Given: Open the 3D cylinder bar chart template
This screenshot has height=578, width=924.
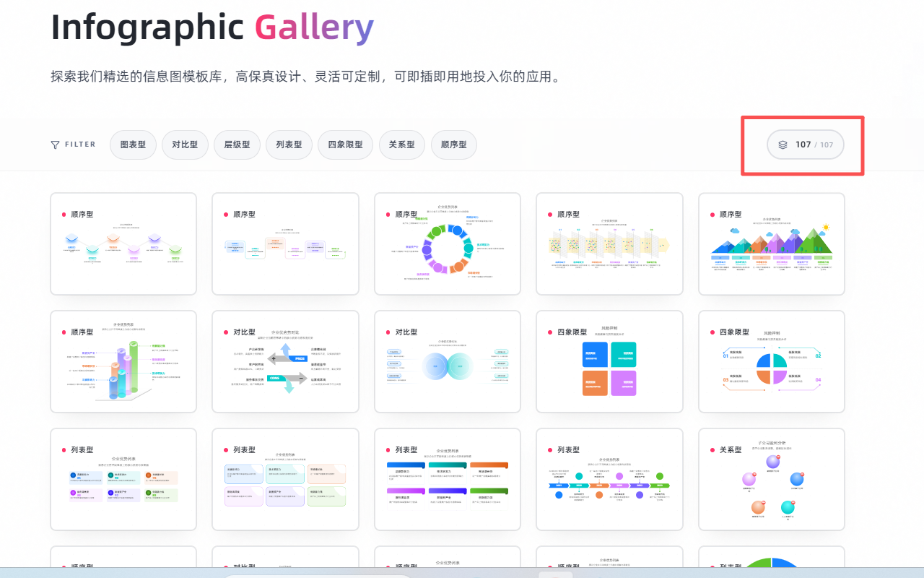Looking at the screenshot, I should coord(123,361).
